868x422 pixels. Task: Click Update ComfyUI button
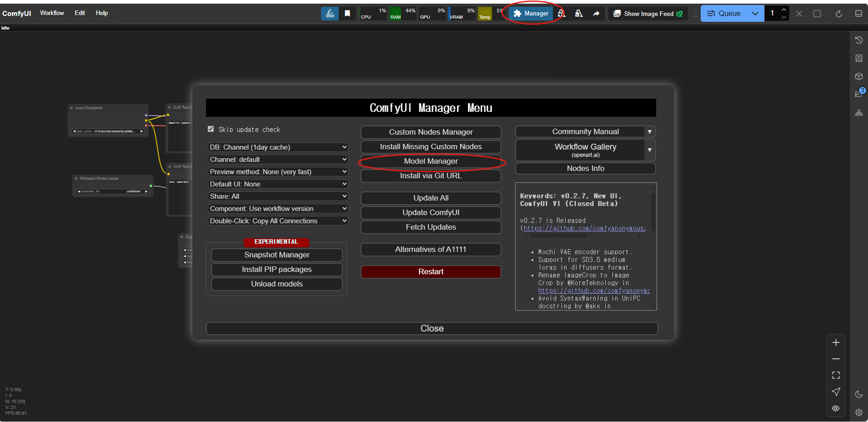[x=431, y=212]
